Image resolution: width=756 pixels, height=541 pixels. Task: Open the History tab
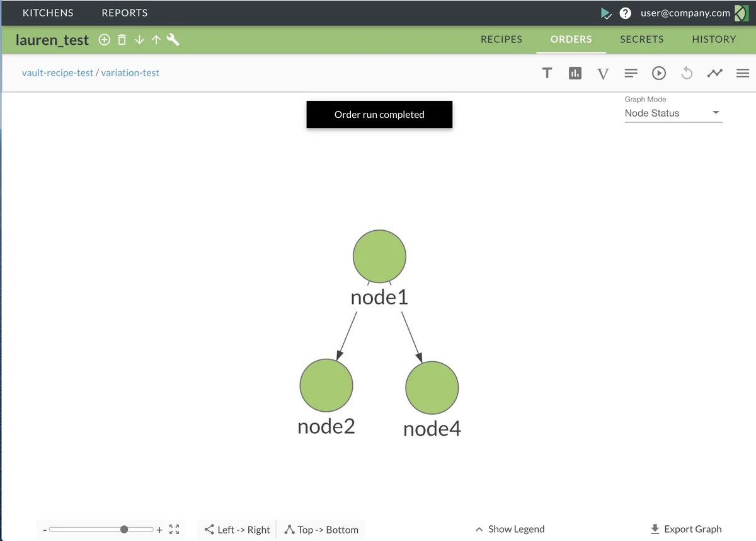click(x=713, y=39)
